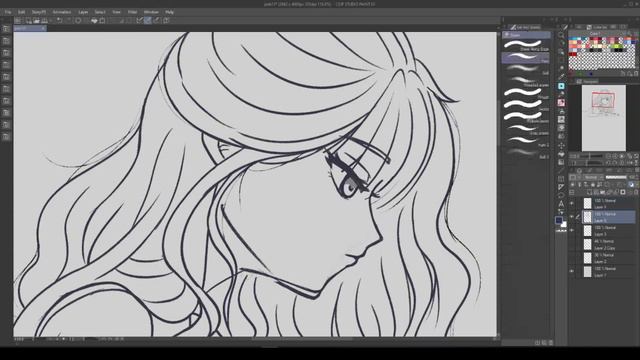Select the 'Soft' brush preset
This screenshot has width=640, height=360.
point(526,69)
